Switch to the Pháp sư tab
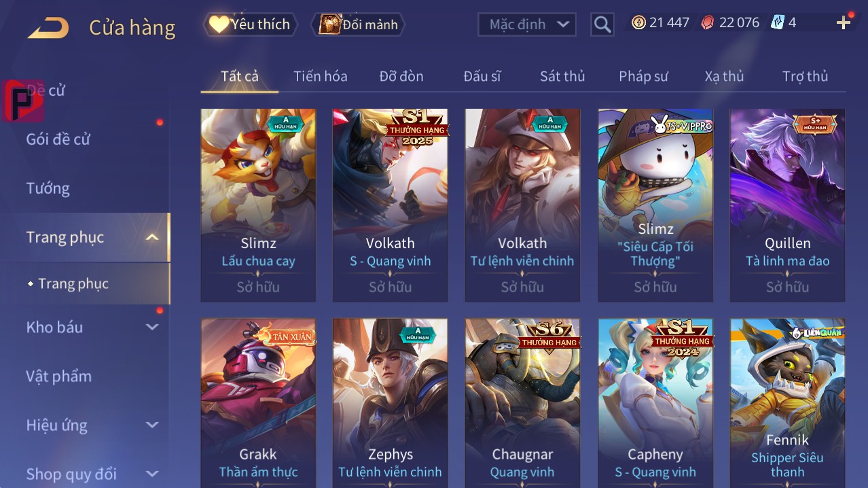The width and height of the screenshot is (868, 488). (x=643, y=76)
